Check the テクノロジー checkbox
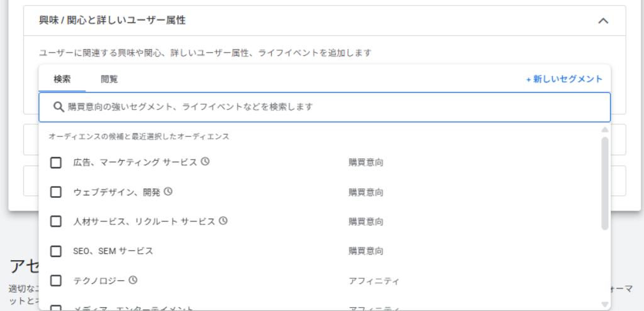 [56, 281]
